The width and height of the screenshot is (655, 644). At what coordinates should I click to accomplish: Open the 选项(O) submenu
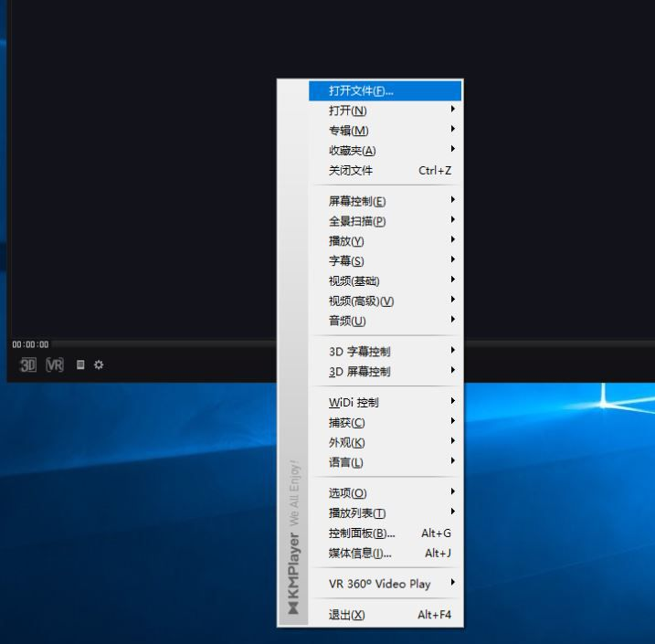pyautogui.click(x=347, y=493)
